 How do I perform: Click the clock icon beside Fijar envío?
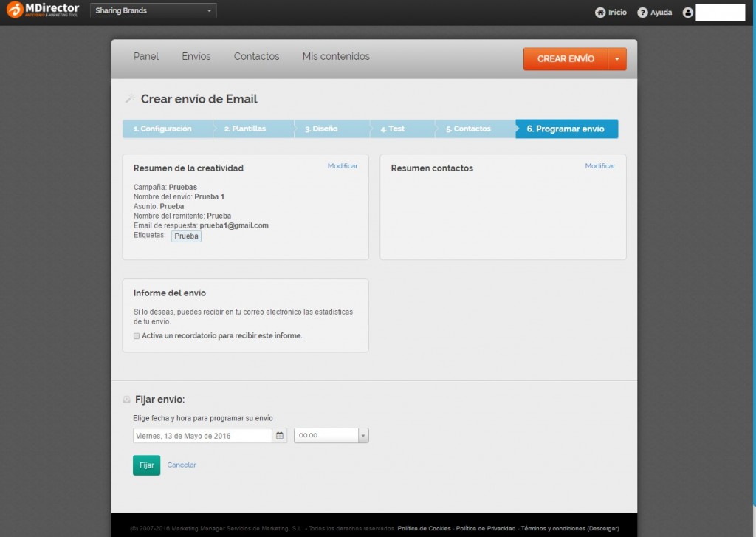click(127, 400)
